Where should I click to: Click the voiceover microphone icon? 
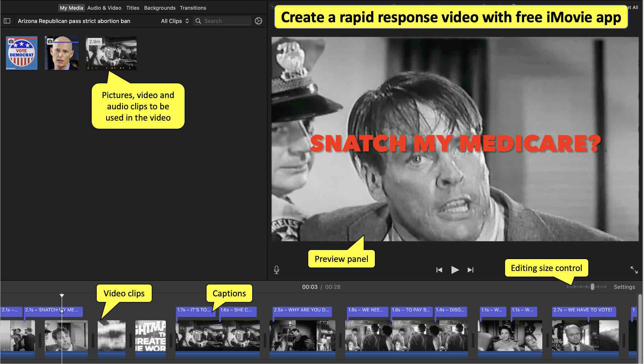click(276, 270)
